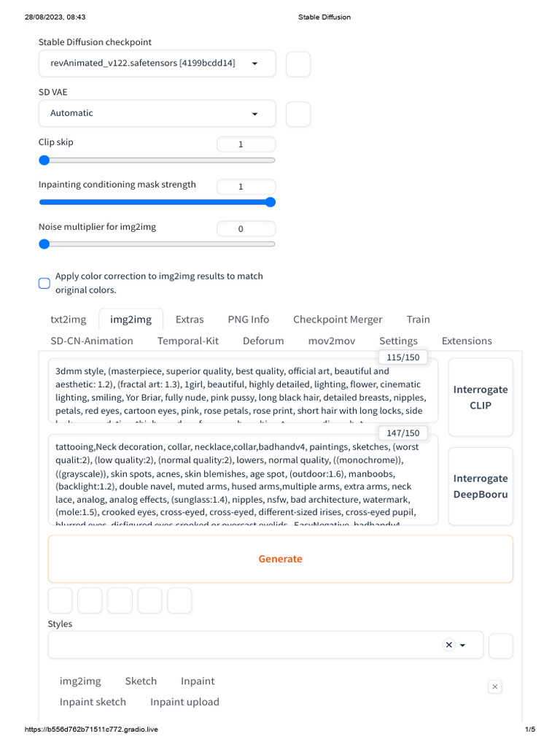Click the Interrogate CLIP button
560x747 pixels.
tap(481, 398)
